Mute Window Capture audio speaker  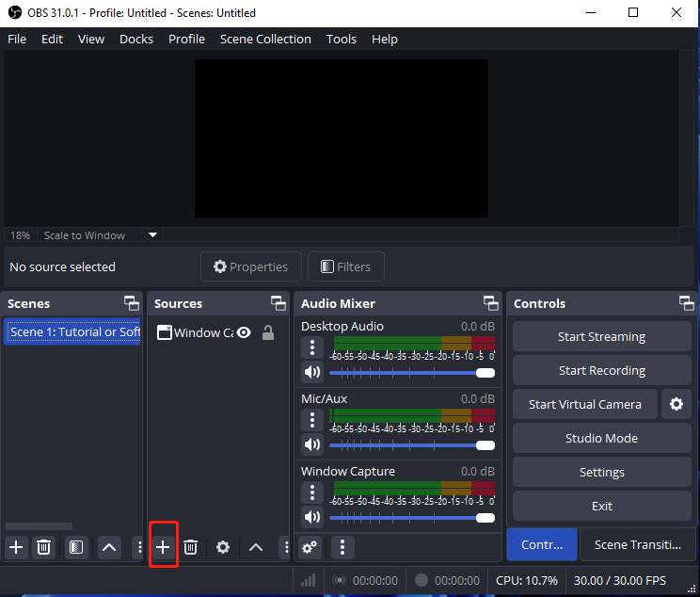[312, 517]
